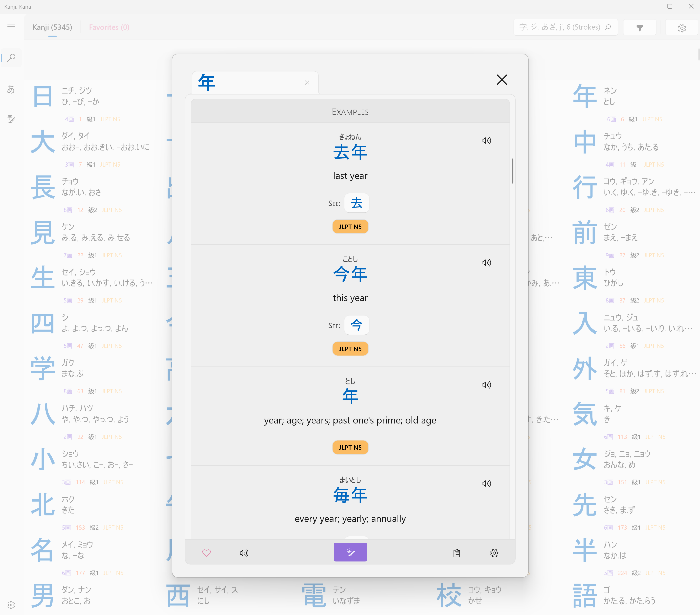Select the Kanji (5345) tab
The image size is (700, 615).
click(x=52, y=27)
